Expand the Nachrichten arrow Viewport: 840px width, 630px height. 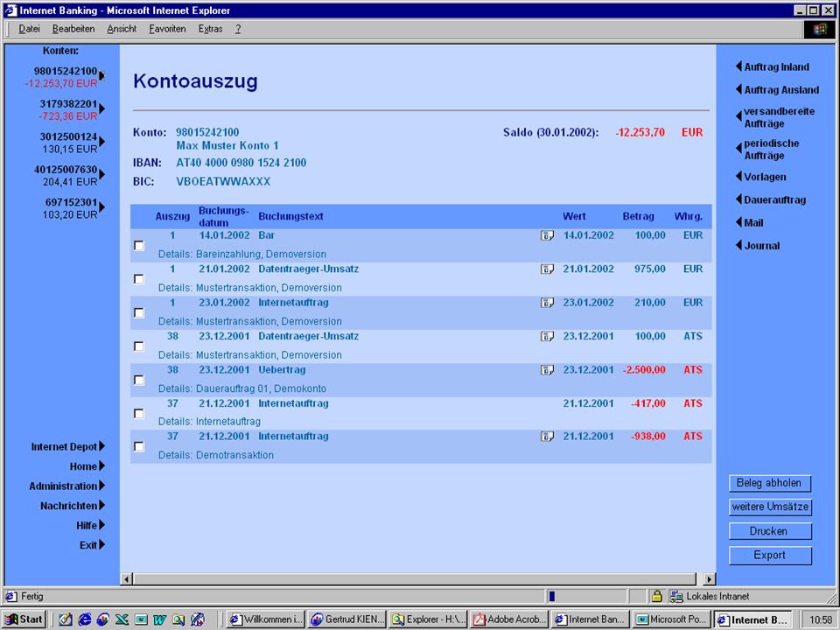[101, 505]
